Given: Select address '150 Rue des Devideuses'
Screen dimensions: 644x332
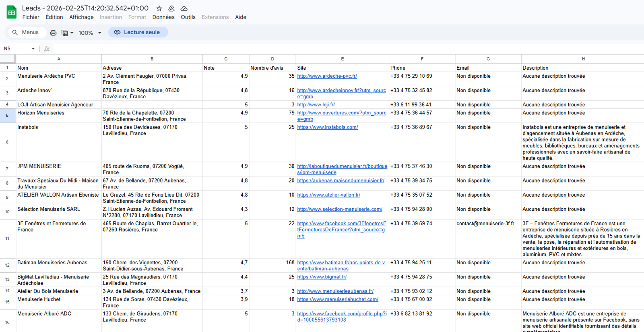Looking at the screenshot, I should (152, 143).
